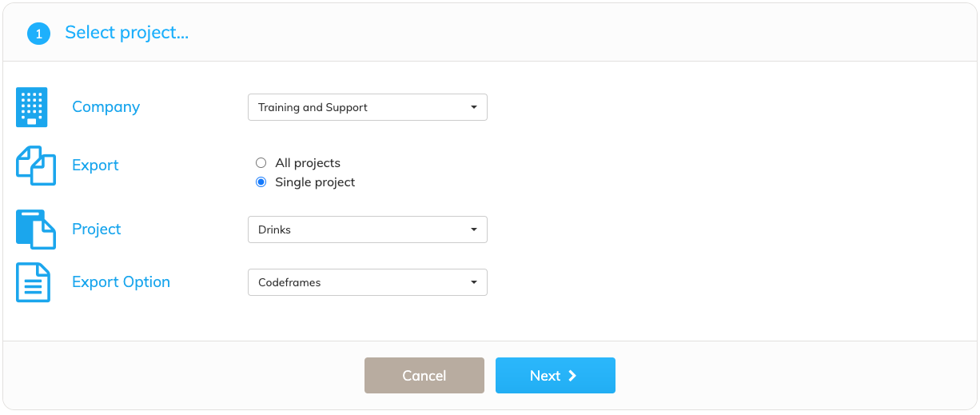Open the Codeframes export option dropdown
This screenshot has height=415, width=980.
(x=368, y=282)
